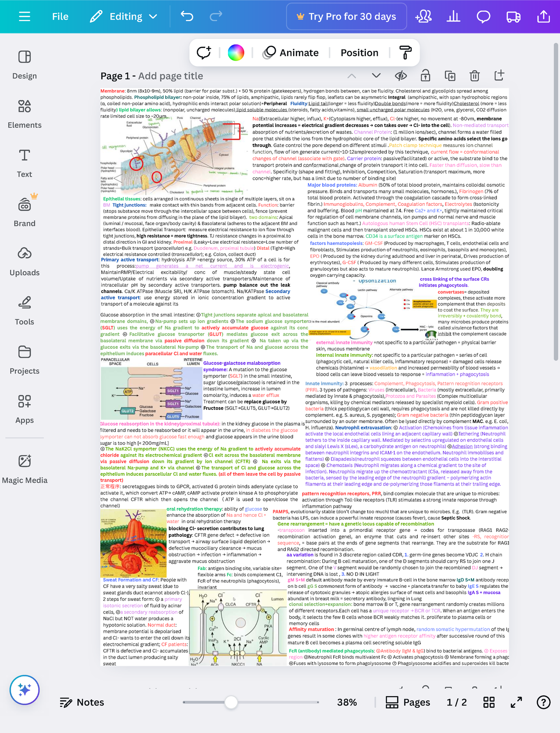Open the File menu
The width and height of the screenshot is (560, 733).
click(60, 17)
